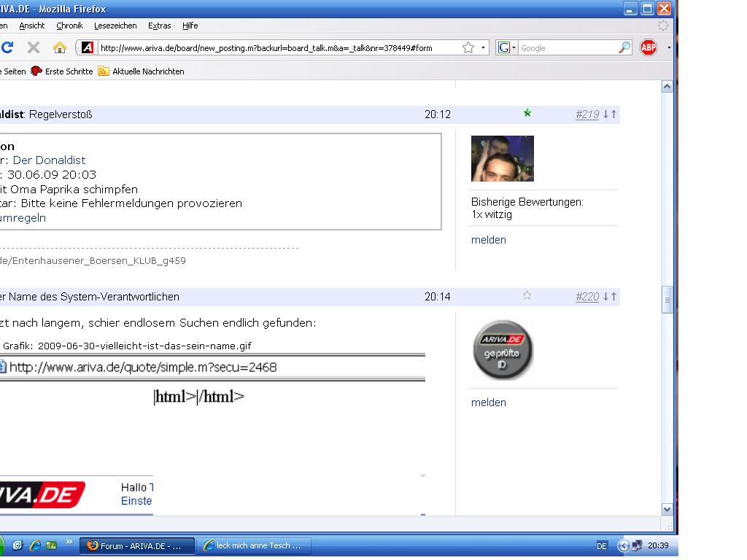Click the text 1x witzig
Screen dimensions: 747x560
tap(492, 214)
